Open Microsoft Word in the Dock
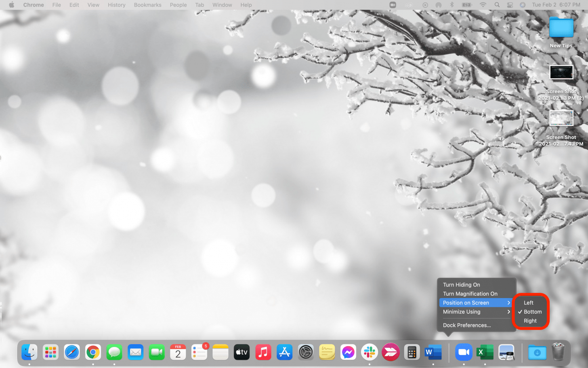The image size is (588, 368). [x=433, y=352]
